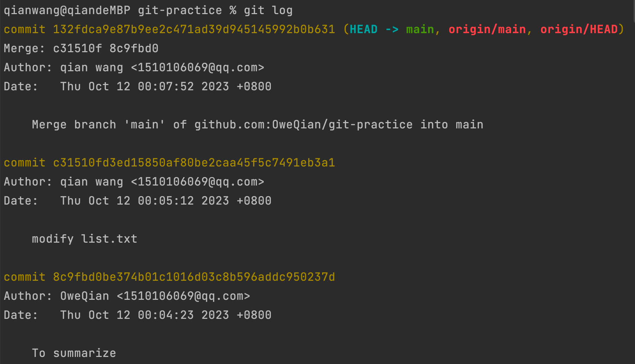Click the author name OweQian

(84, 296)
